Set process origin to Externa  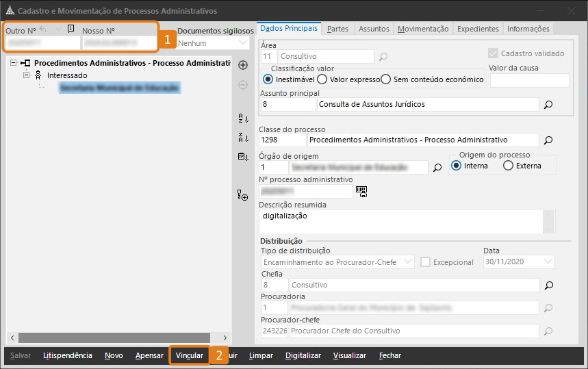(508, 166)
